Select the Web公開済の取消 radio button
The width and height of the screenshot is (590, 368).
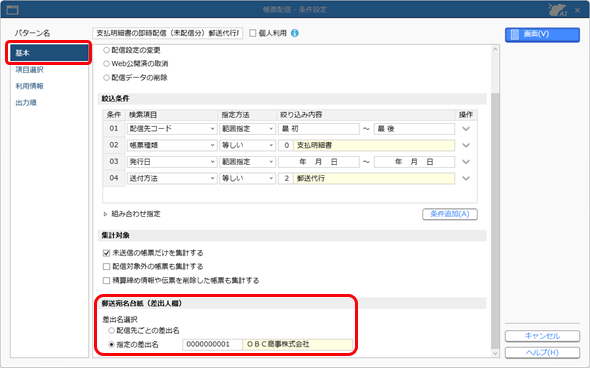[106, 64]
